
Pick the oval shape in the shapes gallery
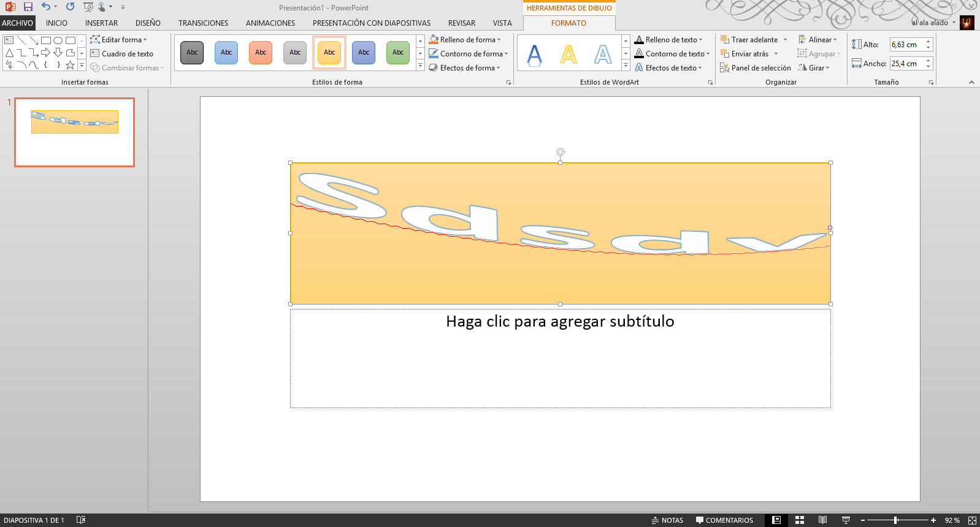(x=58, y=40)
